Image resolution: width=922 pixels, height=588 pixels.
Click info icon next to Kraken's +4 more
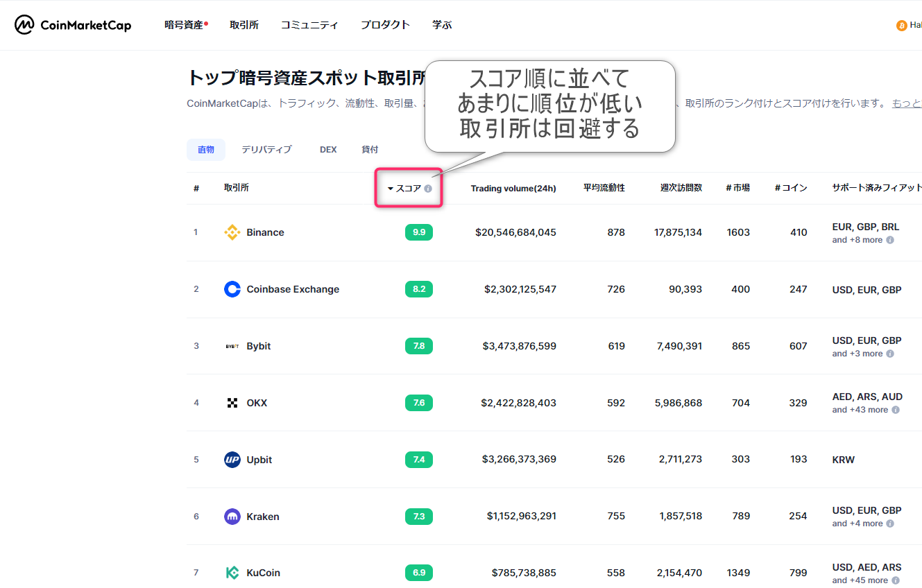point(890,524)
